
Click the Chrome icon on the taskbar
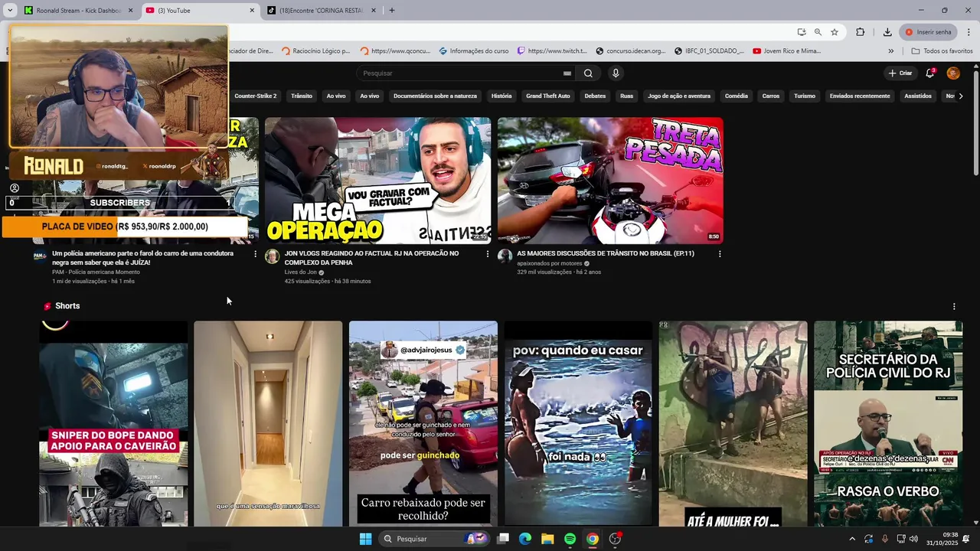(593, 539)
